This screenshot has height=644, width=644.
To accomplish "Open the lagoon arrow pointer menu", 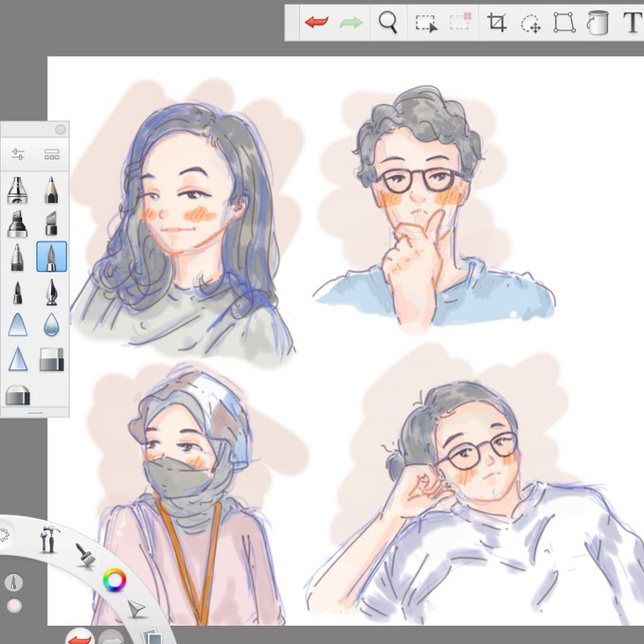I will tap(136, 608).
